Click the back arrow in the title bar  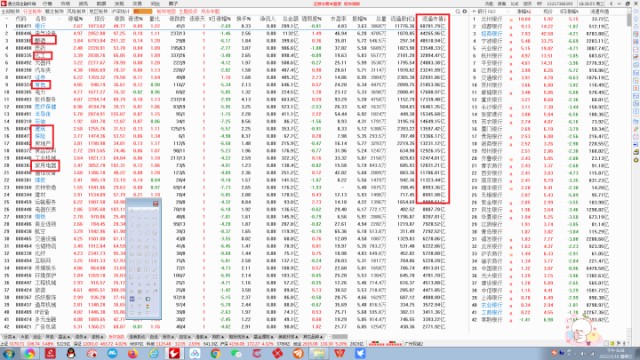[x=611, y=4]
